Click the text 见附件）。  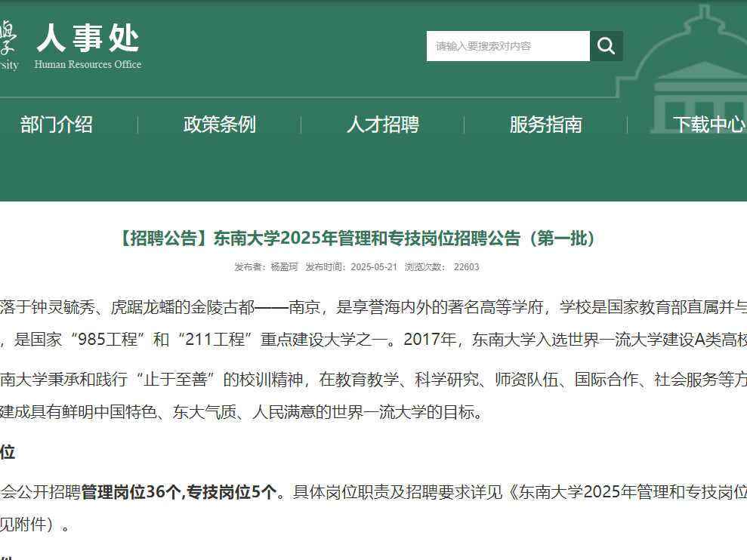pos(35,525)
